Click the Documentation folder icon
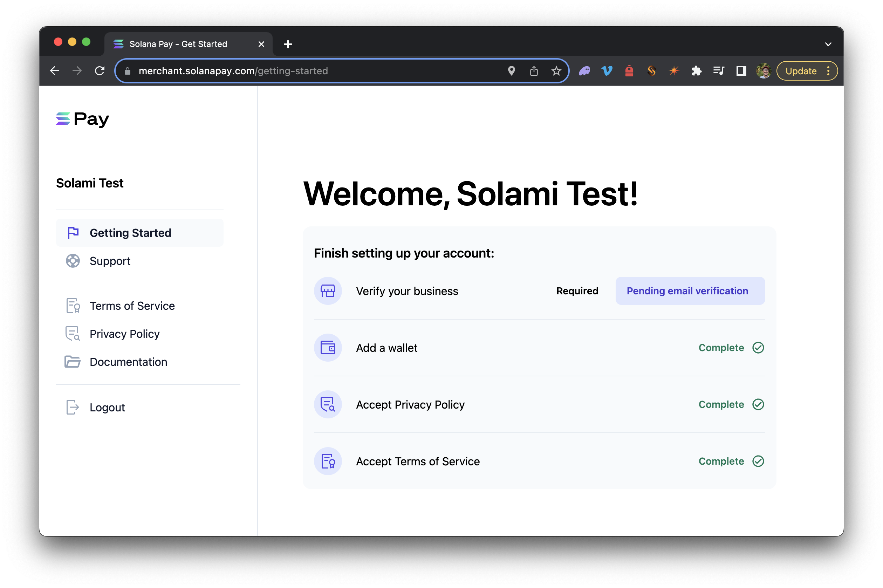 click(73, 362)
